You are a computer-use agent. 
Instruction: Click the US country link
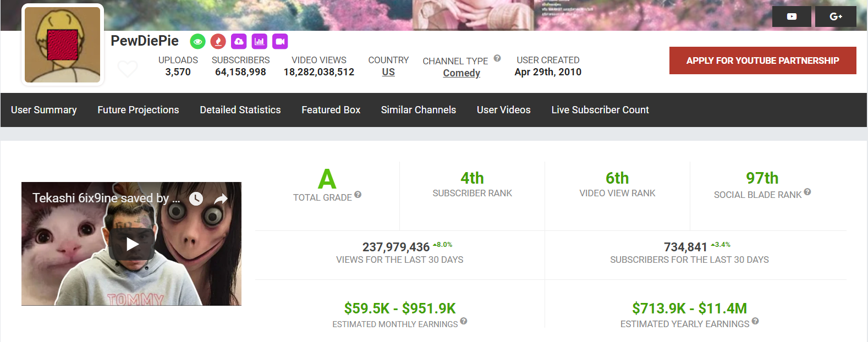pyautogui.click(x=388, y=72)
